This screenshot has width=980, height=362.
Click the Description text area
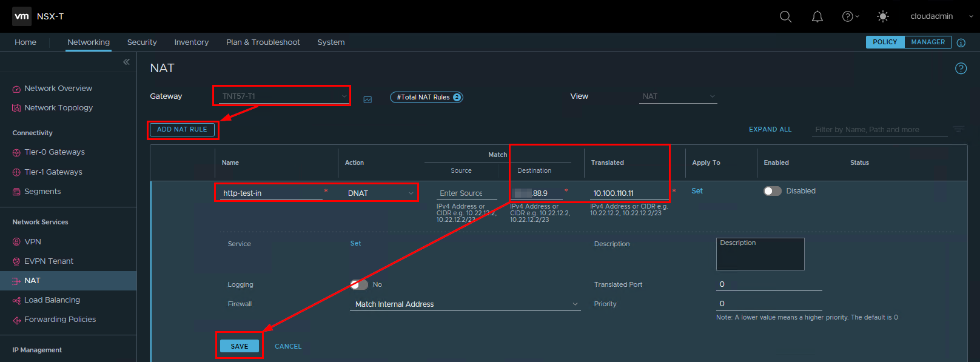(x=760, y=253)
